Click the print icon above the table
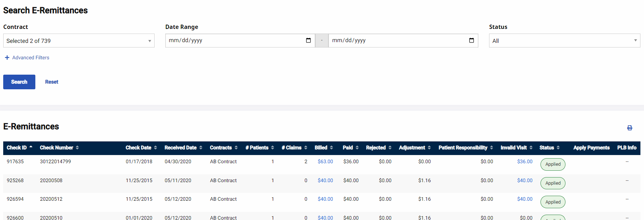 tap(630, 128)
